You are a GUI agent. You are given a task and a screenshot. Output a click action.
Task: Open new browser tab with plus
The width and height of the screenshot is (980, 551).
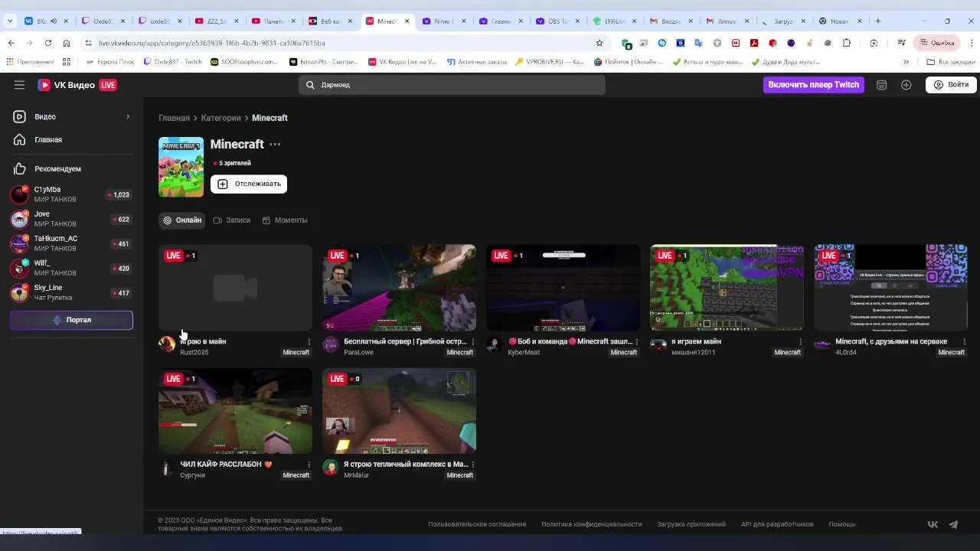click(878, 21)
